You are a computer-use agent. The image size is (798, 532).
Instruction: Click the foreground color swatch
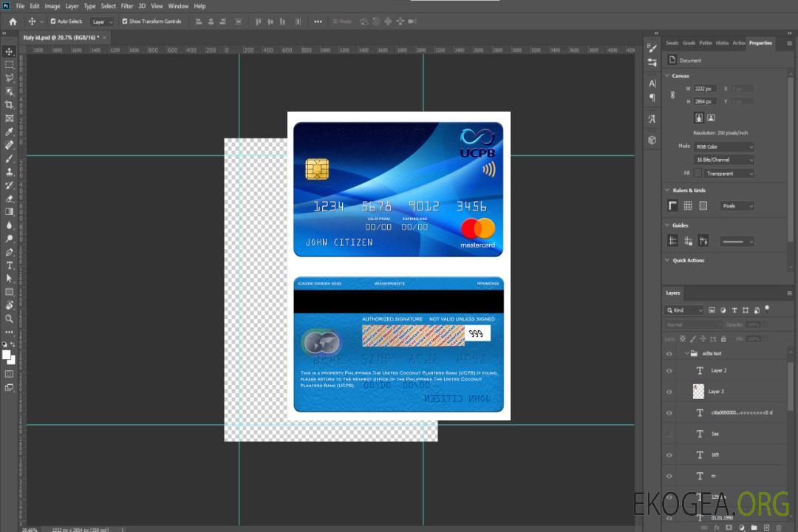tap(7, 355)
